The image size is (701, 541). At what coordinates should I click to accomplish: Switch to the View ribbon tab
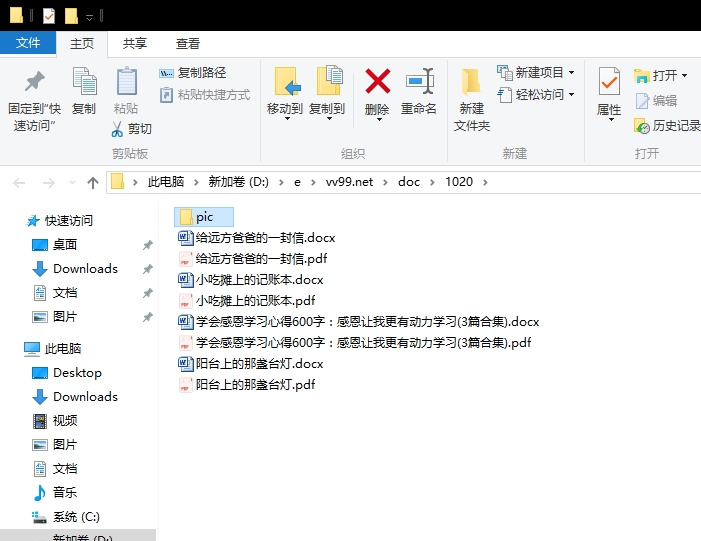click(x=187, y=43)
